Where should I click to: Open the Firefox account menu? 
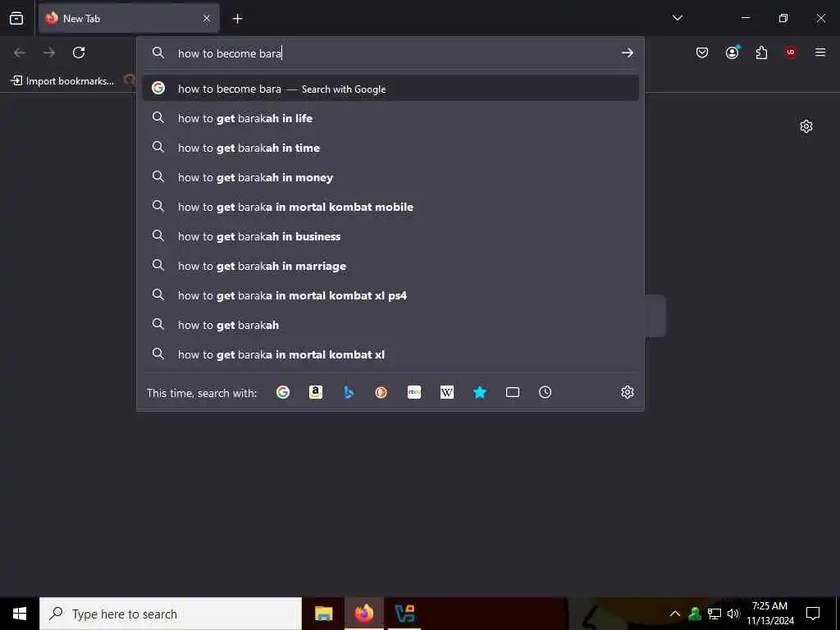(732, 52)
